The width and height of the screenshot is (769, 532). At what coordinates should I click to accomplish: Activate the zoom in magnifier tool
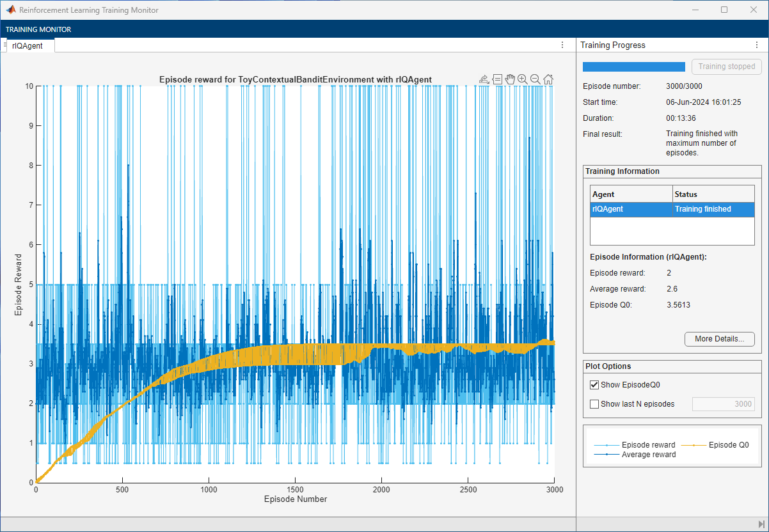[523, 79]
